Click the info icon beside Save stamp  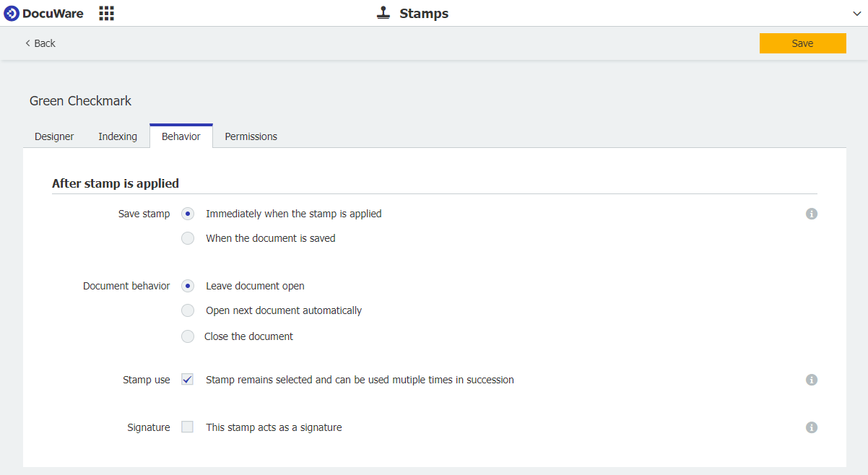click(x=812, y=214)
